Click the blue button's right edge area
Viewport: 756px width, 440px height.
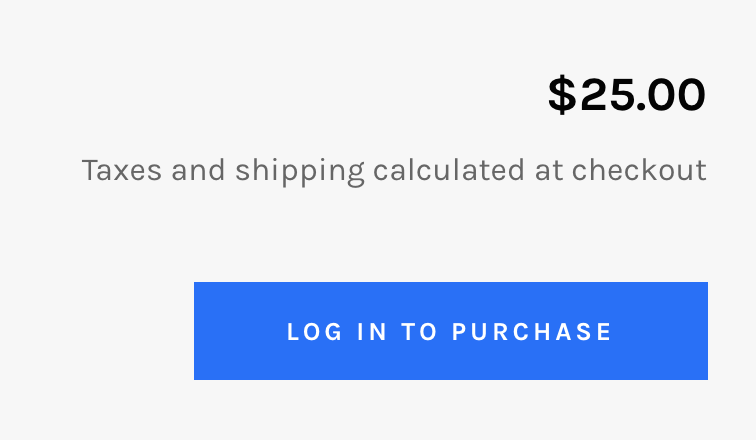tap(692, 331)
